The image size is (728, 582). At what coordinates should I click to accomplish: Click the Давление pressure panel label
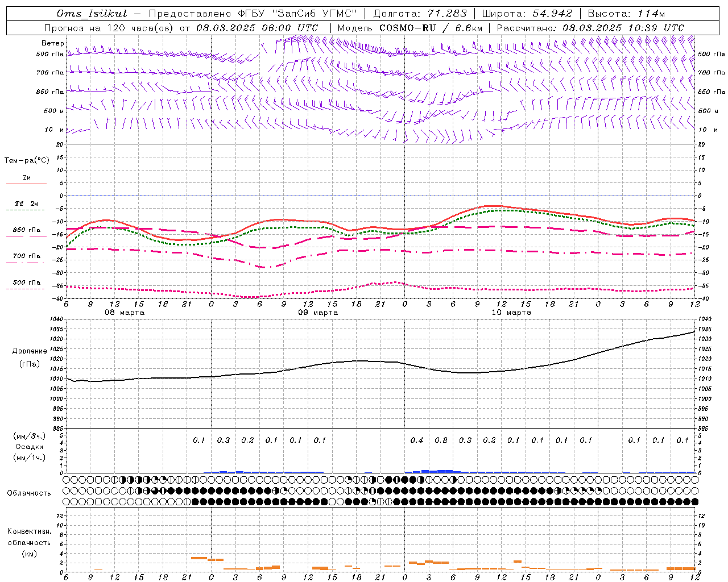(x=30, y=351)
